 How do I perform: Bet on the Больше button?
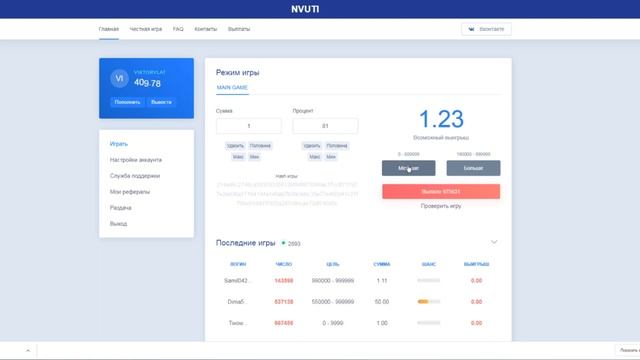point(473,168)
